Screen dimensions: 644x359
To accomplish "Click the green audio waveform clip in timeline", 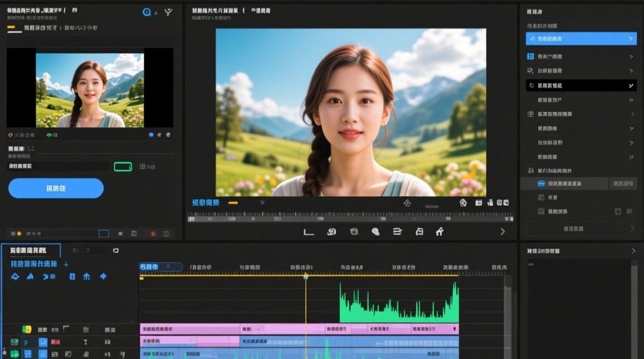I will tap(399, 303).
